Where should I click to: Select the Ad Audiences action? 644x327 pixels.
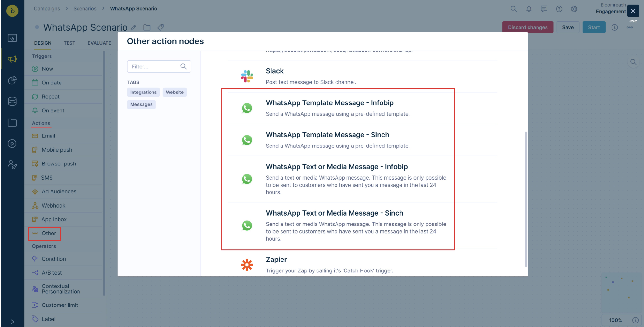[x=64, y=191]
